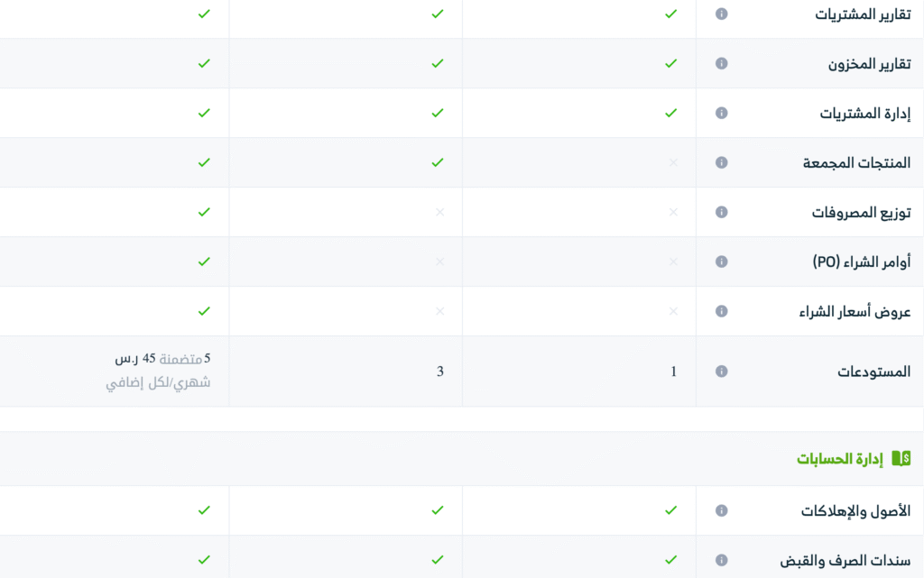924x578 pixels.
Task: Show info for سندات الصرف والقبض
Action: tap(721, 561)
